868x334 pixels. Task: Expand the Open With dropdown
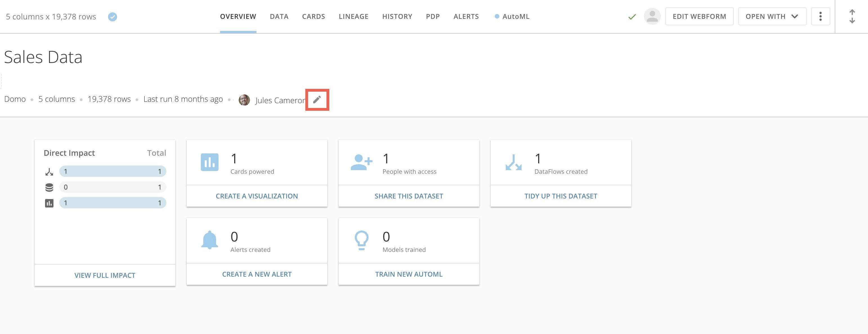click(772, 16)
